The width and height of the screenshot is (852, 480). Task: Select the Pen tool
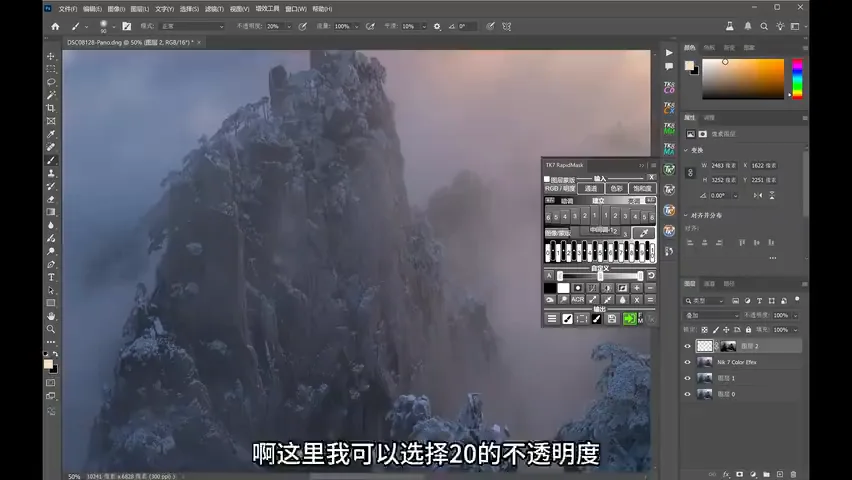click(x=51, y=264)
